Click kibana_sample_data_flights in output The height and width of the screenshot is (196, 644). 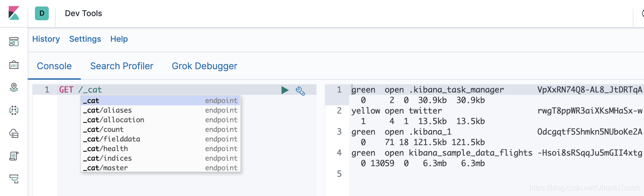pyautogui.click(x=471, y=153)
